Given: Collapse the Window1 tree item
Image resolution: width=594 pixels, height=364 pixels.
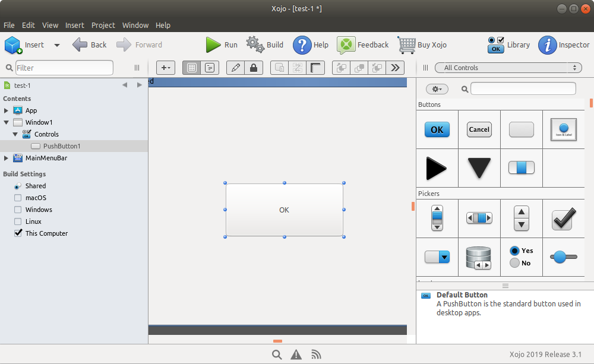Looking at the screenshot, I should point(6,122).
